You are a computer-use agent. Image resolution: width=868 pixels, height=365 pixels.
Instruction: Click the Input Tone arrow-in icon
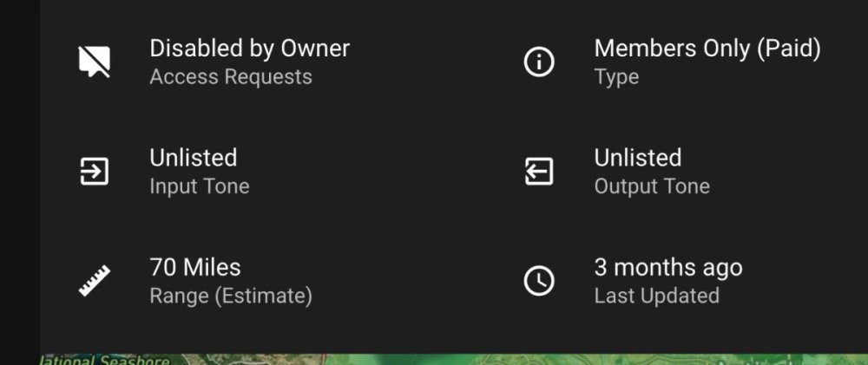[94, 172]
